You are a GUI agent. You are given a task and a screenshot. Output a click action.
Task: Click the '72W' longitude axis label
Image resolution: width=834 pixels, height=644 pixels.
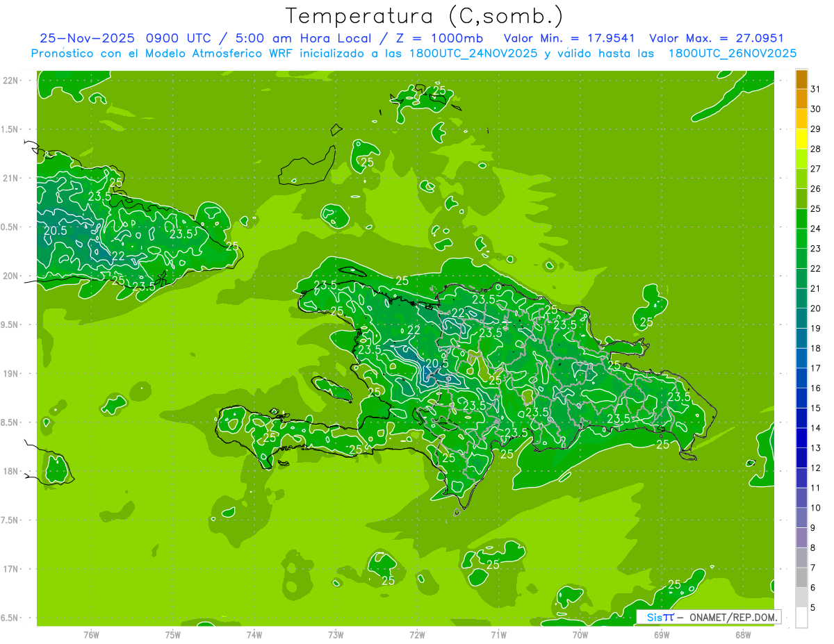tap(417, 634)
